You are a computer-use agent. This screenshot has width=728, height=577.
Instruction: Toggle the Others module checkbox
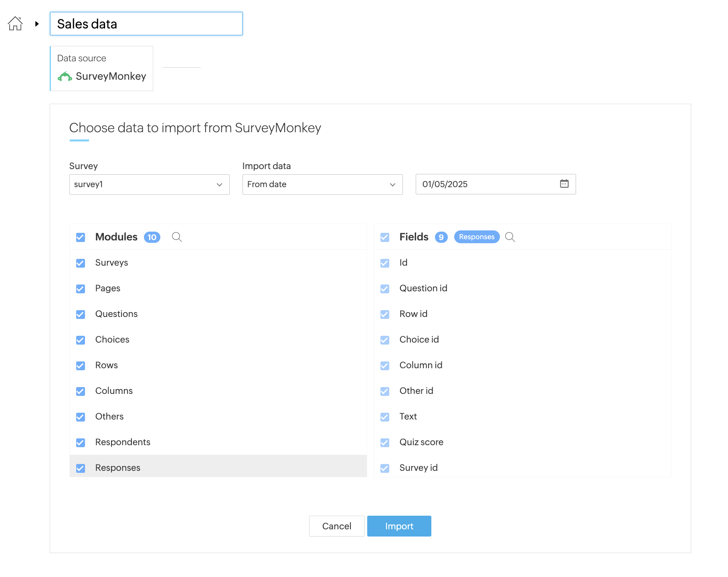[x=81, y=417]
